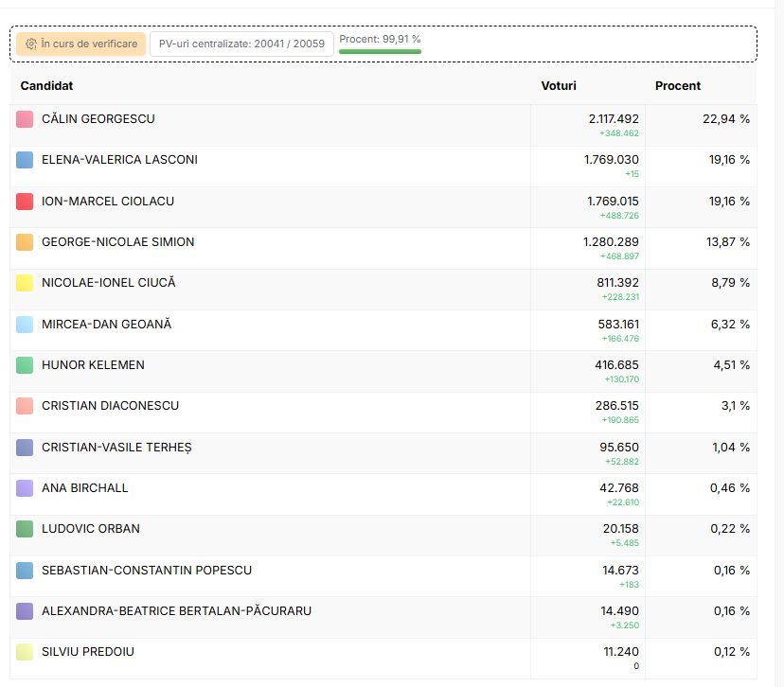Click the percentage '4,51 %'
This screenshot has height=687, width=784.
click(x=732, y=364)
